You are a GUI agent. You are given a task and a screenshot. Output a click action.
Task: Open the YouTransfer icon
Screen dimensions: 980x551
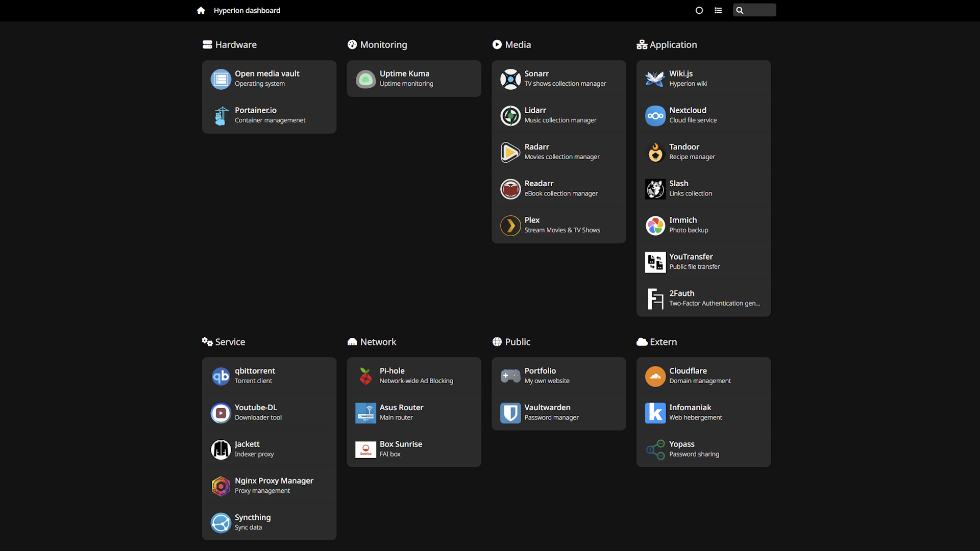[x=655, y=262]
